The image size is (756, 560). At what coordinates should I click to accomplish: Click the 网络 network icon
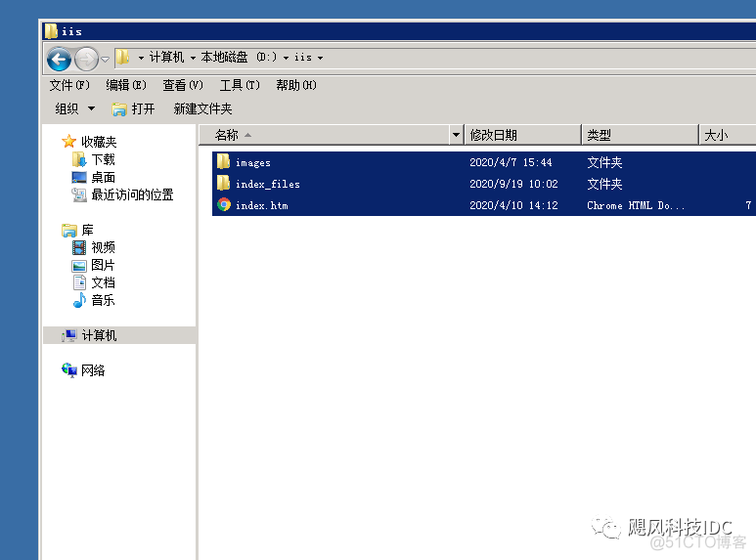point(68,370)
